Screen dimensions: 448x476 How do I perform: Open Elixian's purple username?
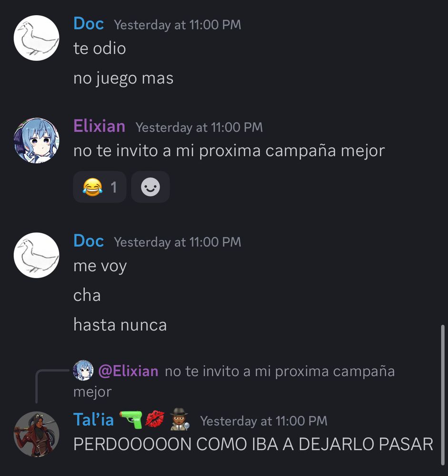point(100,126)
